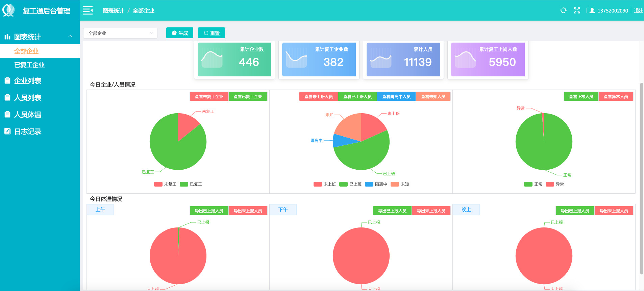This screenshot has height=291, width=644.
Task: Click the 生成 button
Action: coord(180,33)
